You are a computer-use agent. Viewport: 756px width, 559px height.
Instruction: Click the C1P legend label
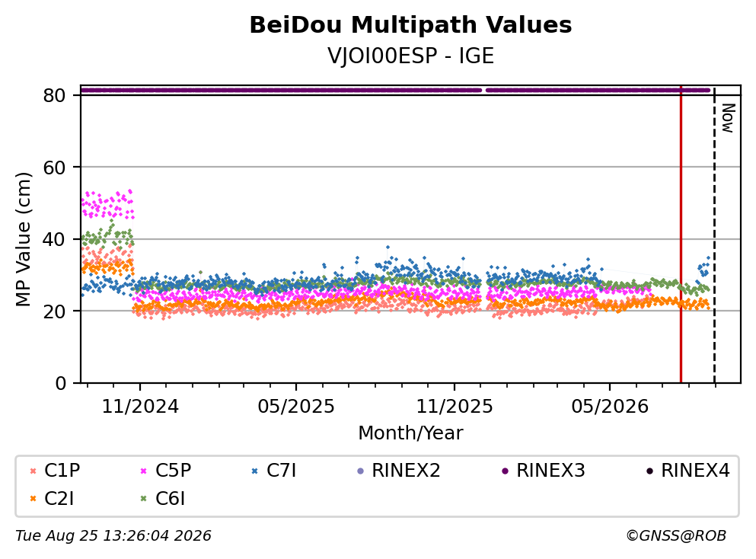point(62,470)
